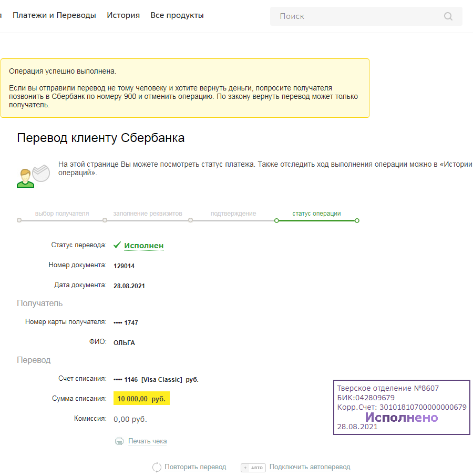Click the green user transfer icon
Viewport: 473px width, 476px height.
34,176
